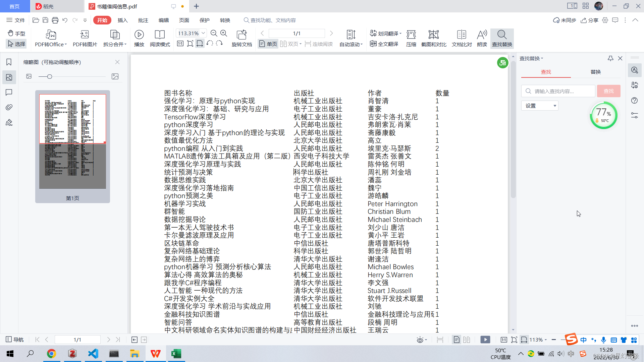The image size is (644, 362).
Task: Click the 查找 search button
Action: coord(608,91)
